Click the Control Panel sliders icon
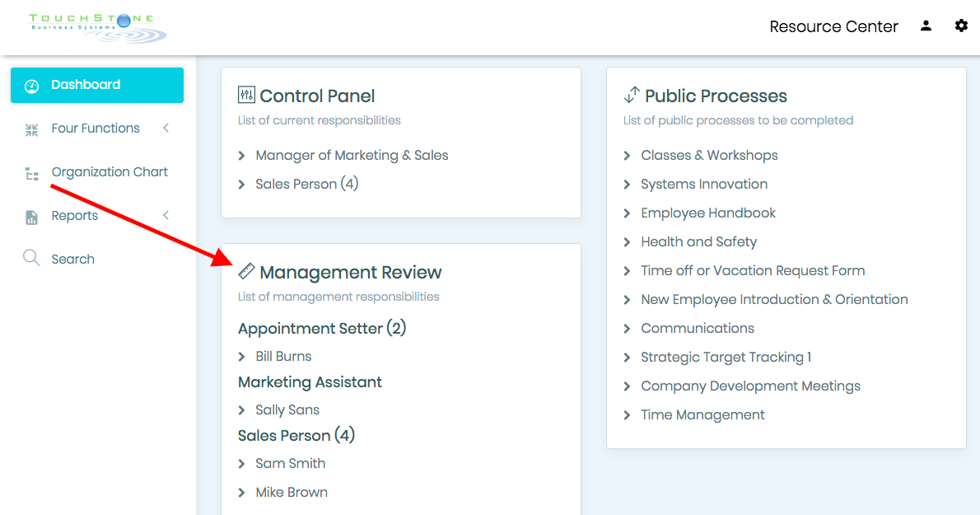This screenshot has height=515, width=980. click(x=246, y=95)
